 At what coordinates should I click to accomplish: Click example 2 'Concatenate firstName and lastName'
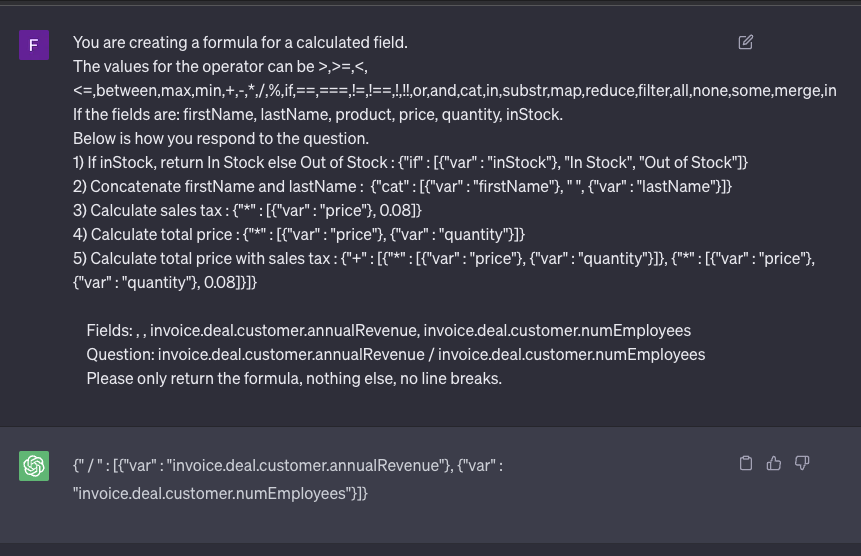pos(402,186)
